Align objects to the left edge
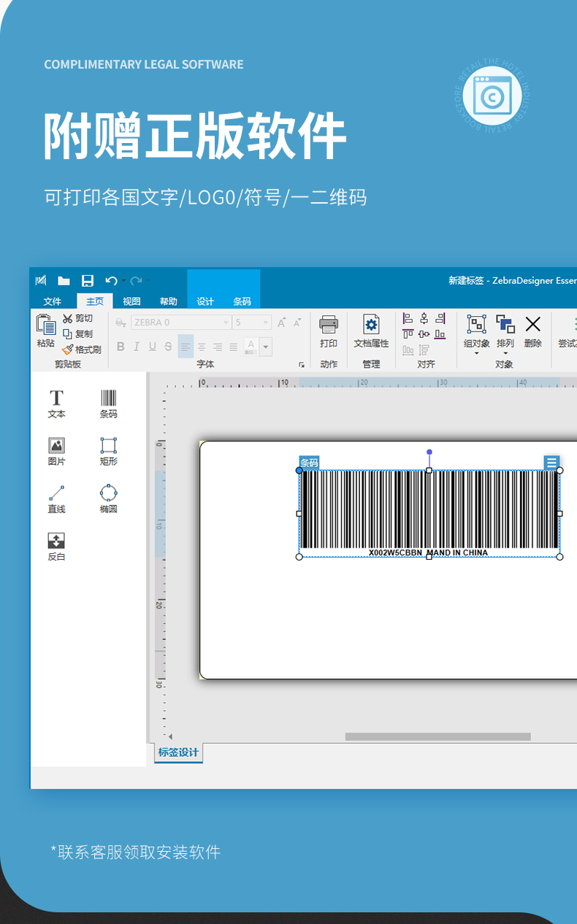 (x=408, y=318)
